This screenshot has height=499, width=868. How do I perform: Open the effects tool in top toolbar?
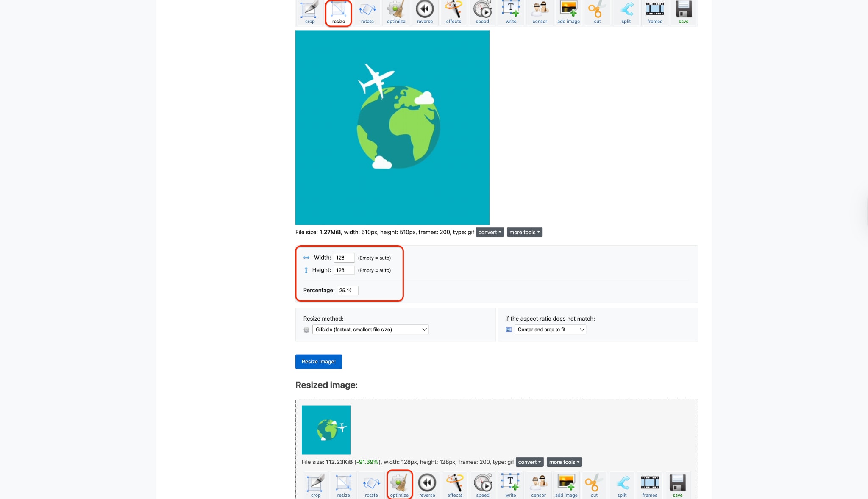point(453,12)
